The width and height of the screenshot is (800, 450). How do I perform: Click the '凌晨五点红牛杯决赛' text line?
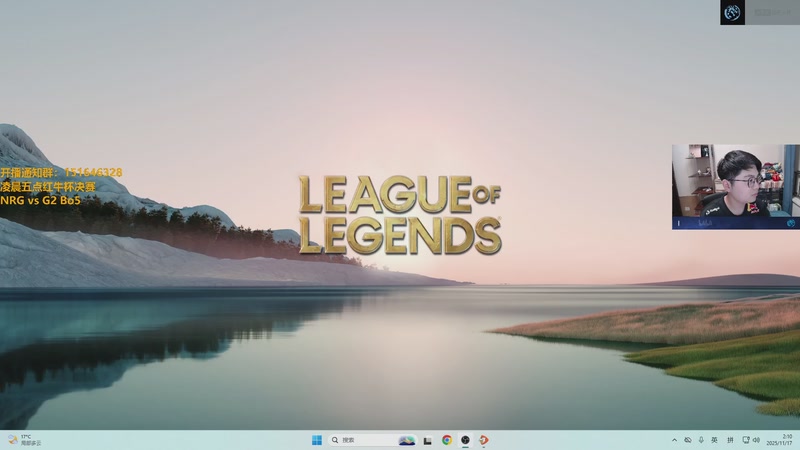click(x=48, y=187)
